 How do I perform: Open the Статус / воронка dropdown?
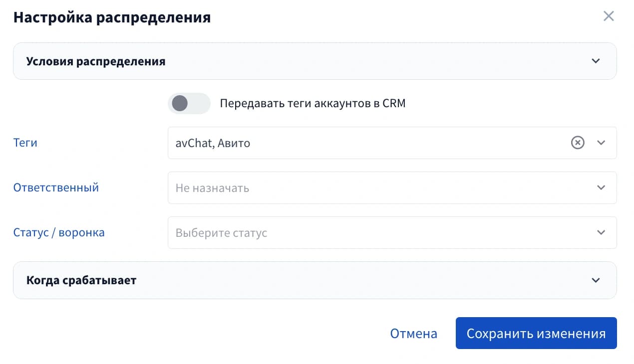tap(392, 232)
